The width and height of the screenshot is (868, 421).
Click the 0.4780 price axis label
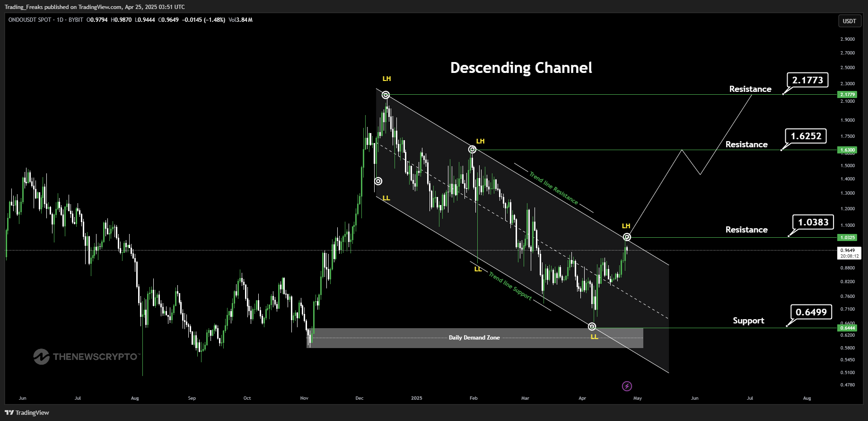coord(848,385)
